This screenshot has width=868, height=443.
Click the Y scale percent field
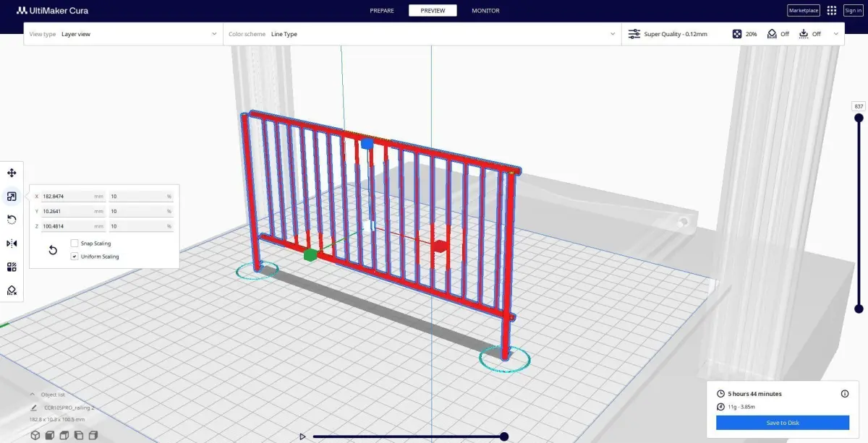[141, 212]
